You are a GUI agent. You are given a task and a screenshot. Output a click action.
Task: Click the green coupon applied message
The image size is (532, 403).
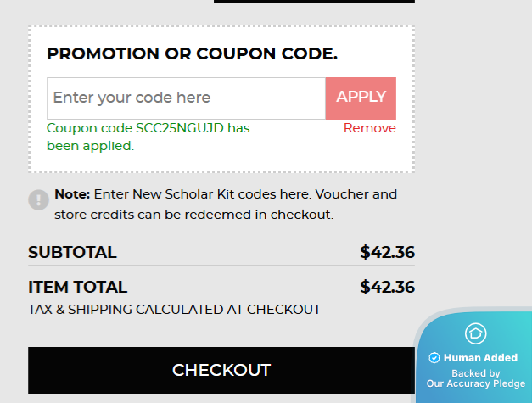(148, 137)
